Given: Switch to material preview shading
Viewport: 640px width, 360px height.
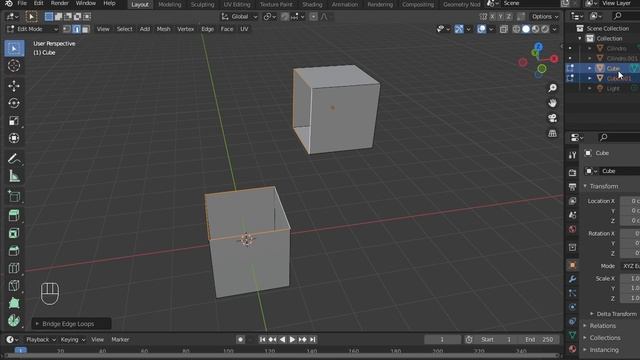Looking at the screenshot, I should point(536,29).
